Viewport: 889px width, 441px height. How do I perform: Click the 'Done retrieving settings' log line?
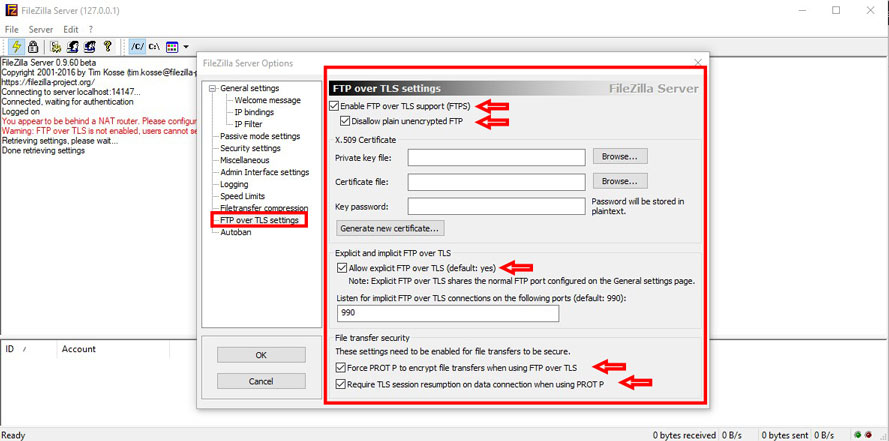pos(44,151)
